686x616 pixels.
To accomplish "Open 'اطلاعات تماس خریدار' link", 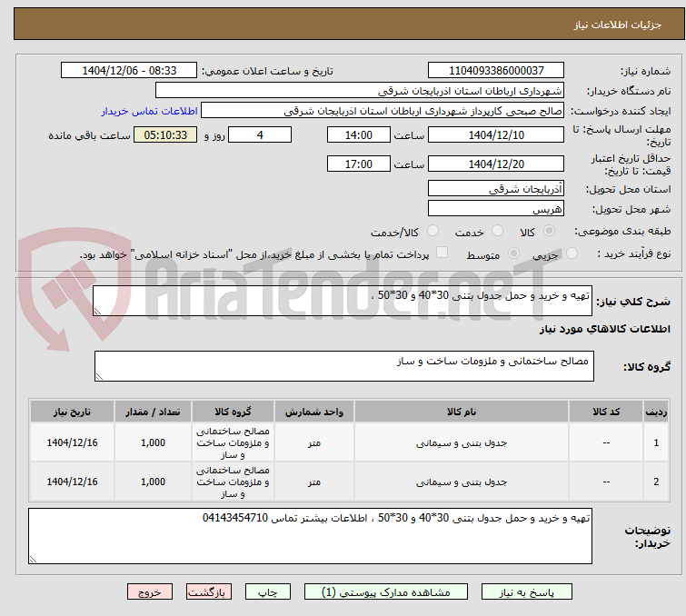I will click(x=150, y=111).
